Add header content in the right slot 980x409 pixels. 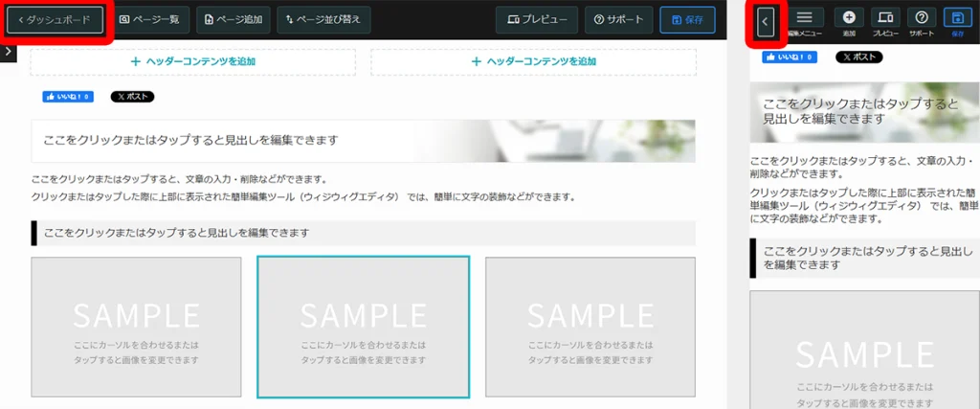point(533,62)
